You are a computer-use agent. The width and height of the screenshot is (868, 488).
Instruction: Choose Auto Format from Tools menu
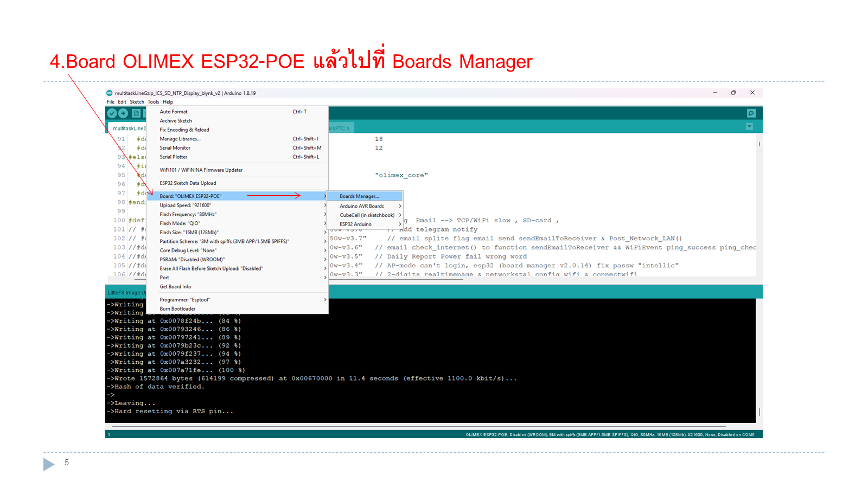(x=238, y=112)
